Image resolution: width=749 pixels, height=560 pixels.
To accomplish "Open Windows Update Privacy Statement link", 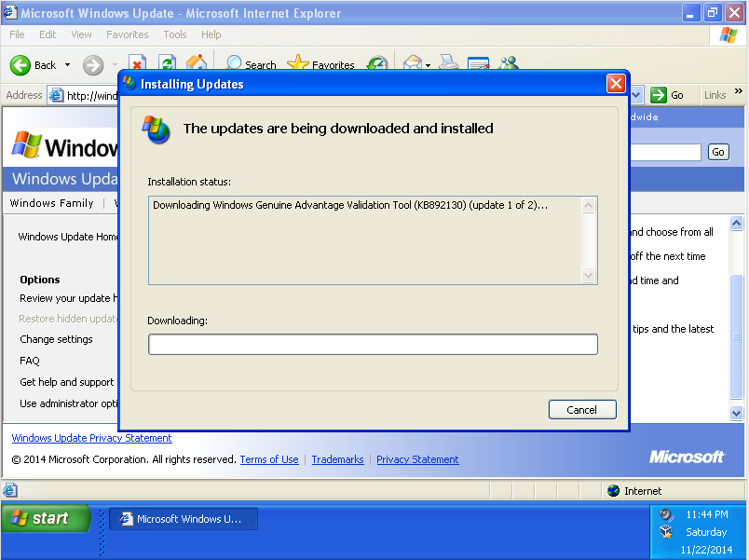I will coord(91,438).
